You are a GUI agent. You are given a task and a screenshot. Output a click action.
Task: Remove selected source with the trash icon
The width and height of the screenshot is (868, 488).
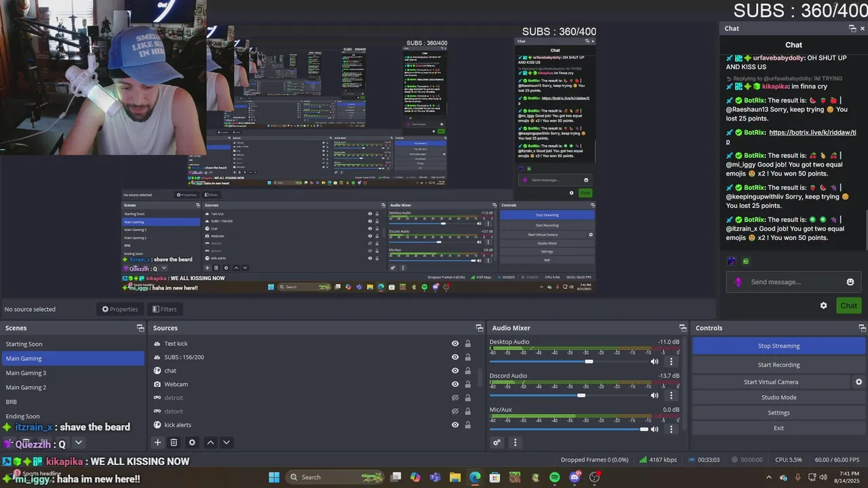click(x=174, y=443)
